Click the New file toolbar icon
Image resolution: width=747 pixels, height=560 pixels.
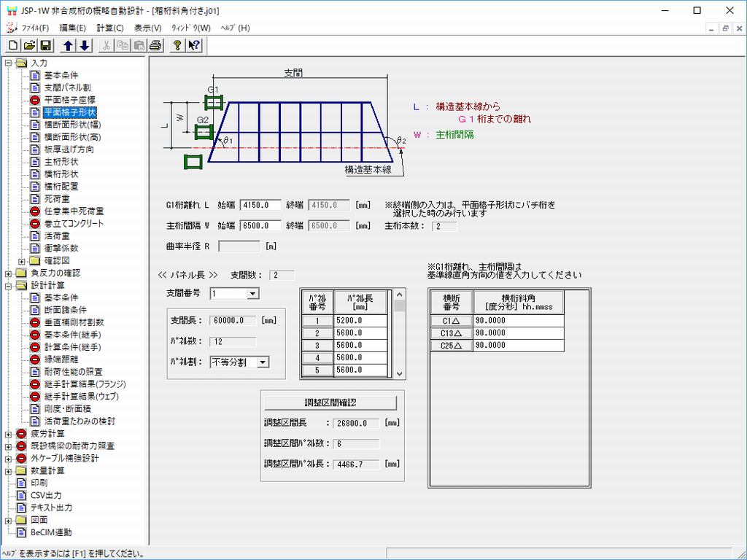click(x=13, y=45)
